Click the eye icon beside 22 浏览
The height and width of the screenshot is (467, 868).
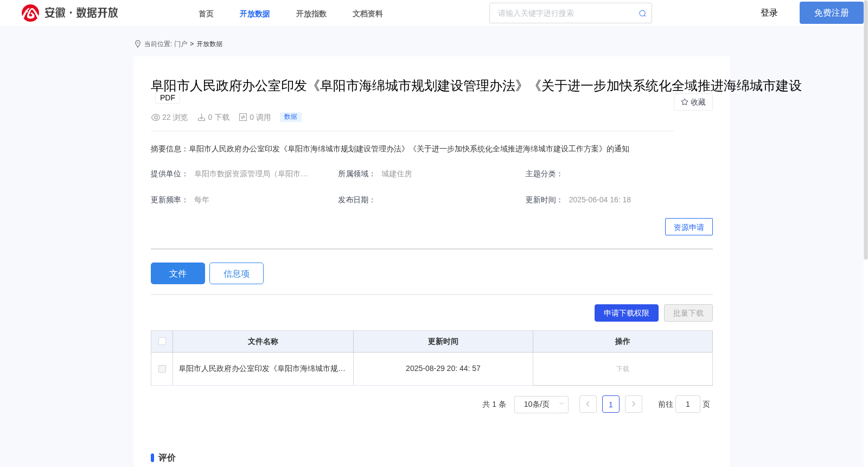coord(156,117)
